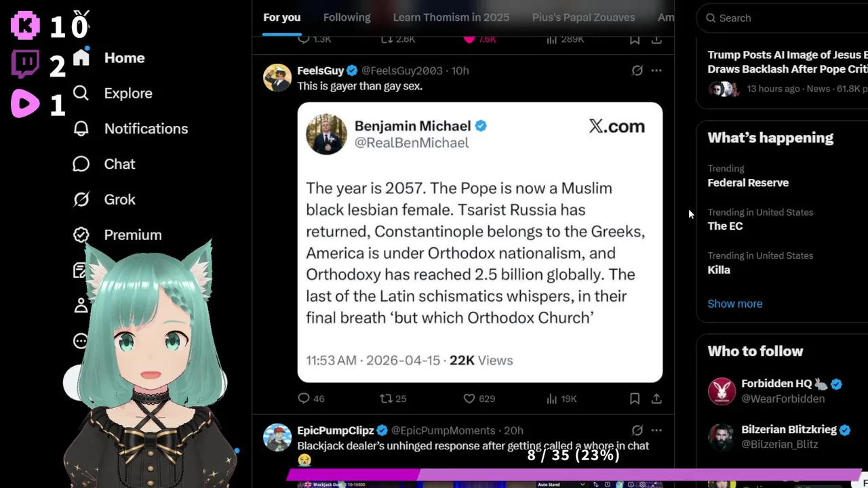Screen dimensions: 868x488
Task: Open the Explore search icon in sidebar
Action: (81, 93)
